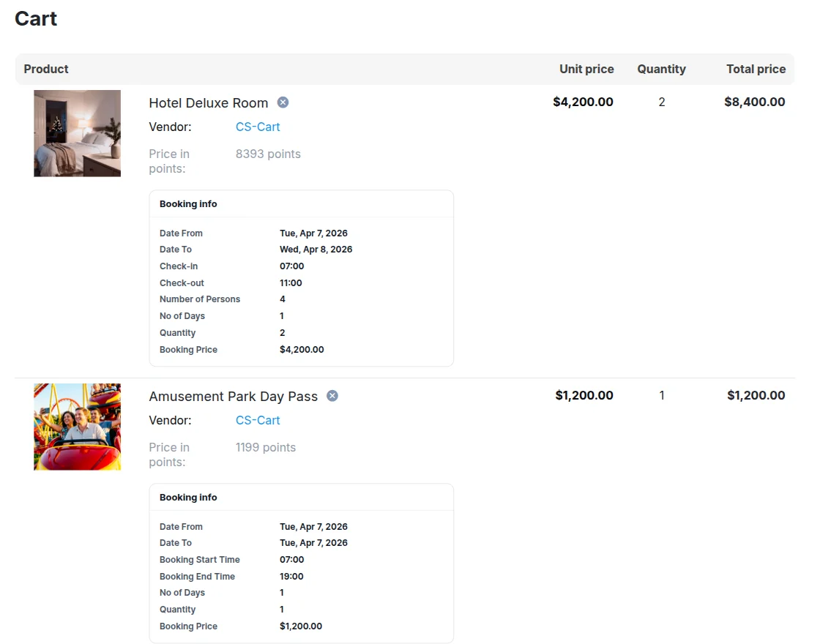Open the Hotel Deluxe Room product page
This screenshot has height=644, width=820.
[208, 102]
